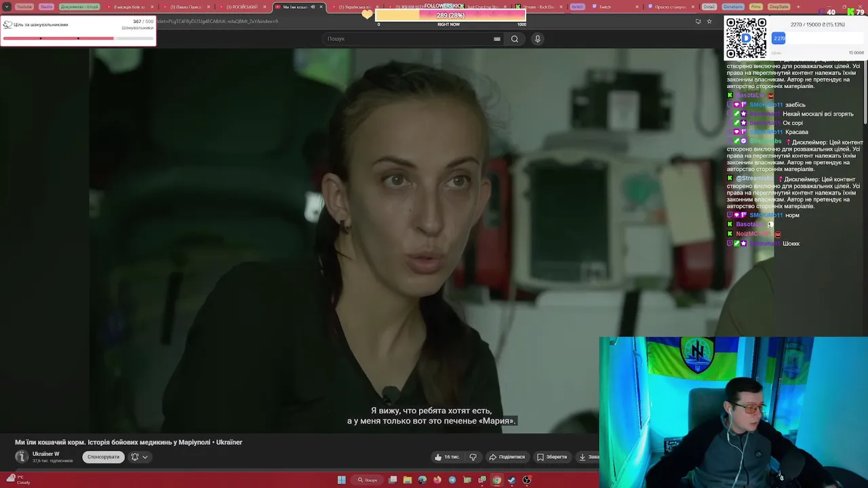The height and width of the screenshot is (488, 868).
Task: Switch to the РОСІЙСЬКИЙ tab
Action: pos(242,7)
